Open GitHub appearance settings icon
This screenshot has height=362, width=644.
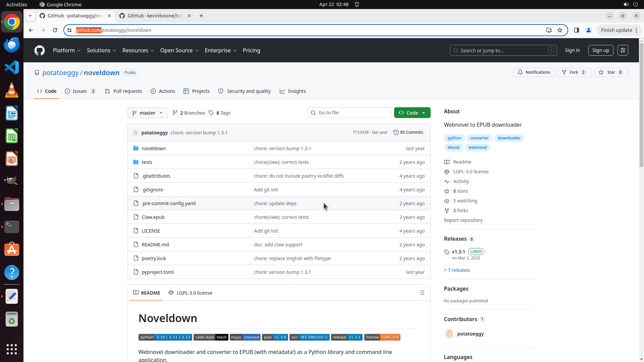pyautogui.click(x=623, y=50)
